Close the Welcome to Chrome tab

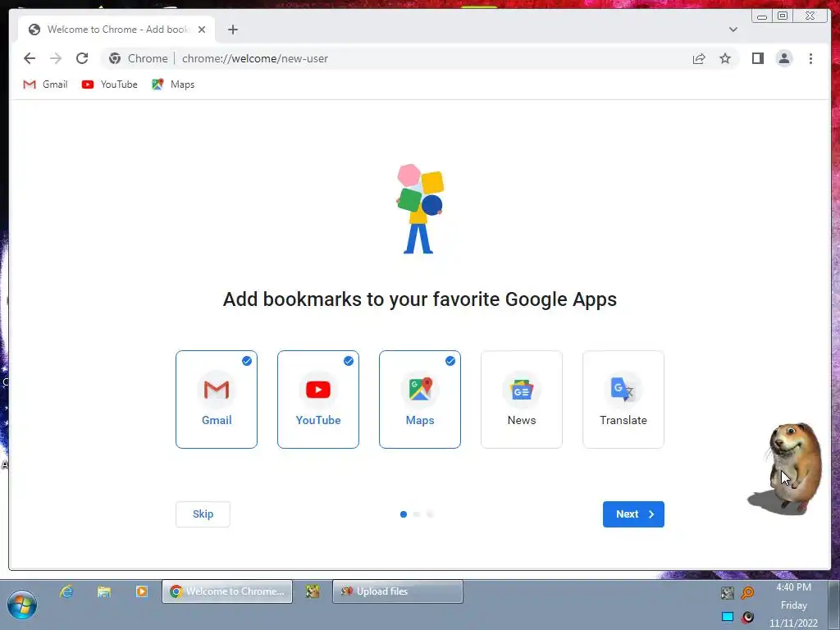click(202, 30)
